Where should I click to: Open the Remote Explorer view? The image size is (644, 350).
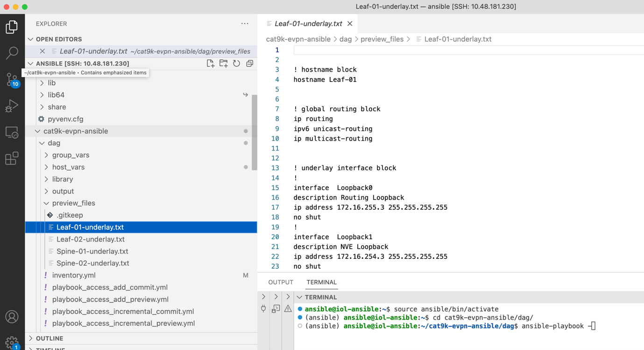[12, 133]
